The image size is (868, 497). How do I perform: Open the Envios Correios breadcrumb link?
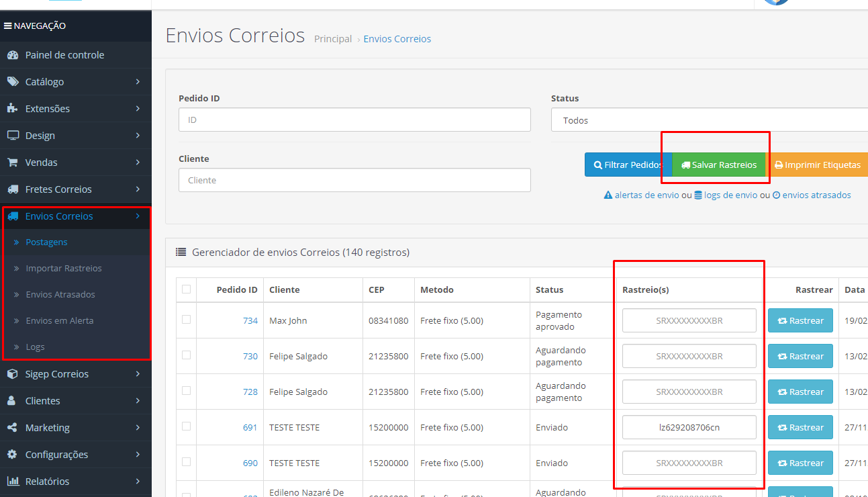coord(397,39)
